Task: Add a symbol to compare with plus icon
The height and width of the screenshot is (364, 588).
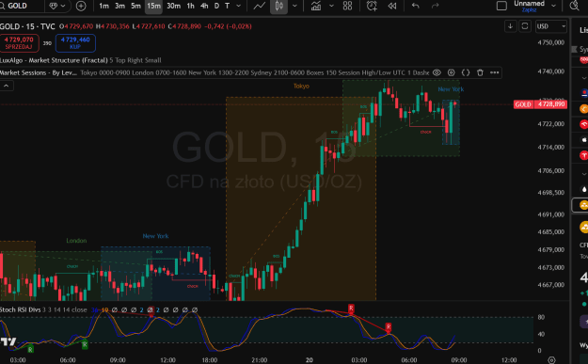Action: pos(81,6)
